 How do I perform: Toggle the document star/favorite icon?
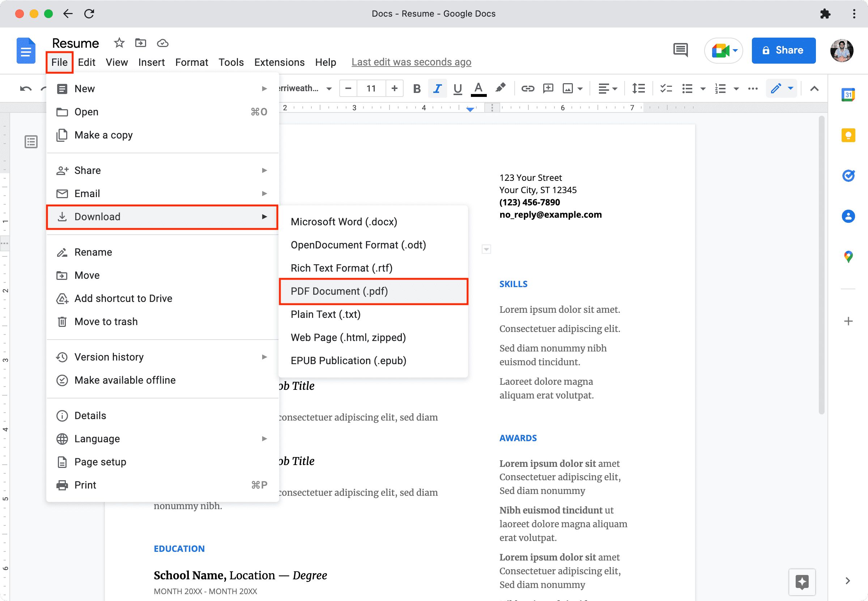click(x=118, y=43)
